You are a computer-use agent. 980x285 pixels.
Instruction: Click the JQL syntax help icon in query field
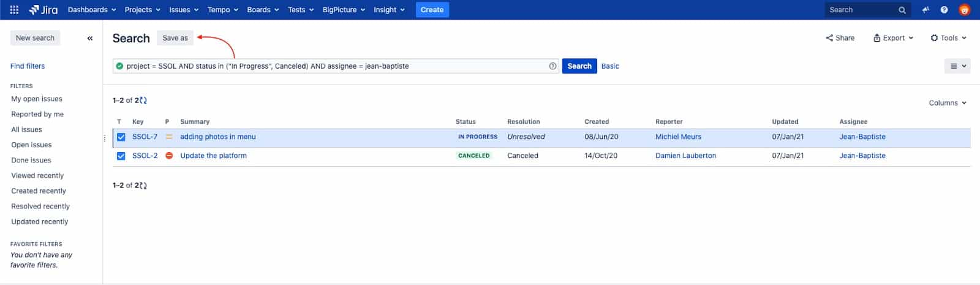(553, 66)
